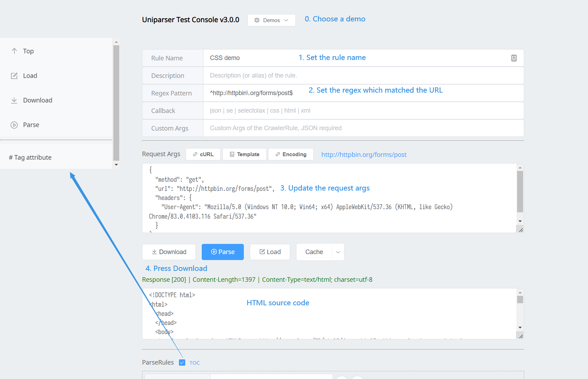Click the icon at Rule Name field end
This screenshot has height=379, width=588.
(x=514, y=58)
